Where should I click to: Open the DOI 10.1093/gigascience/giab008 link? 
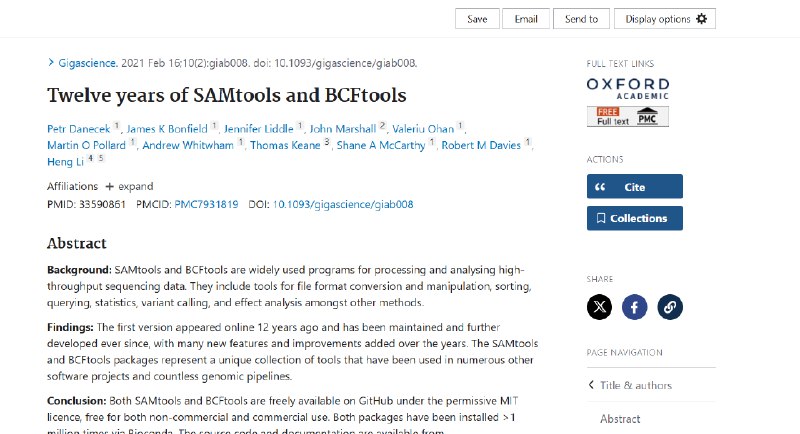[x=343, y=205]
